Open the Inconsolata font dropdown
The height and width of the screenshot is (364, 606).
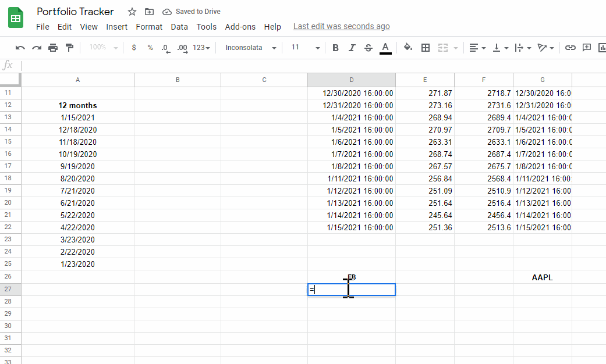(x=250, y=48)
